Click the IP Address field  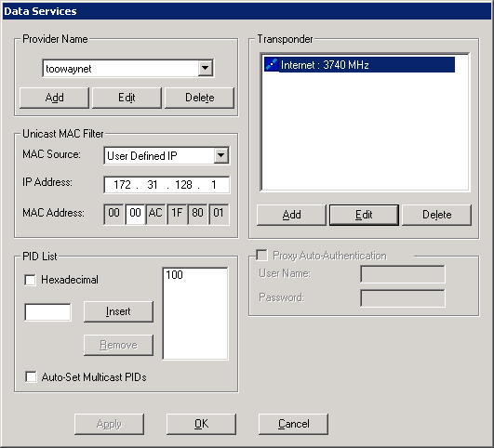coord(167,184)
